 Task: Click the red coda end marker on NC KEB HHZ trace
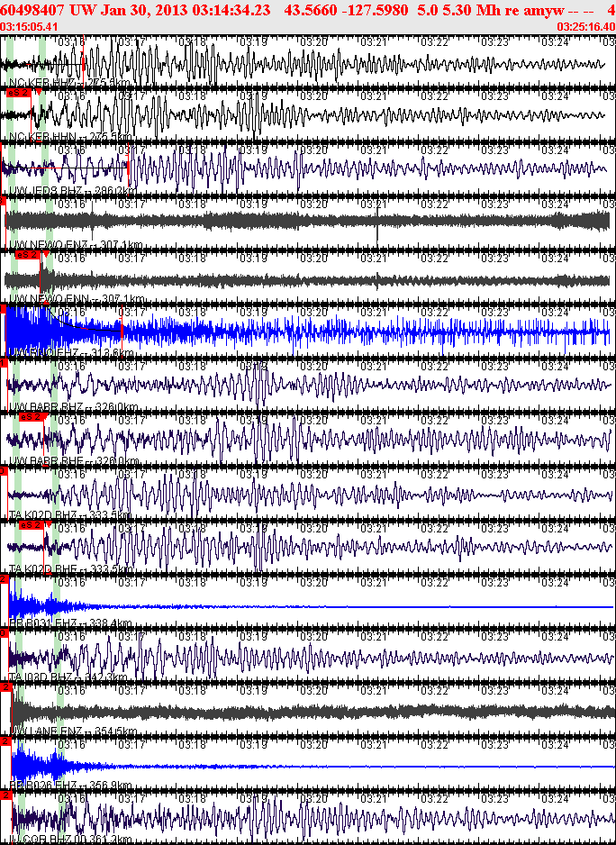click(83, 62)
